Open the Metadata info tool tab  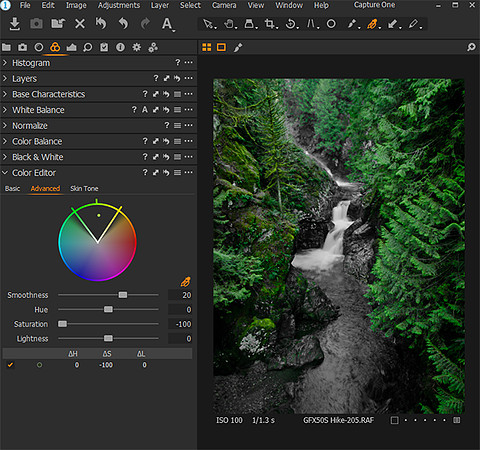coord(120,47)
